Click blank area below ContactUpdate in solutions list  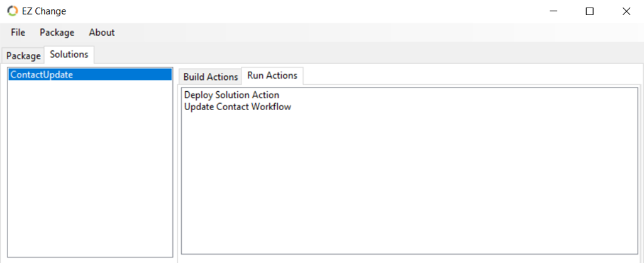90,169
